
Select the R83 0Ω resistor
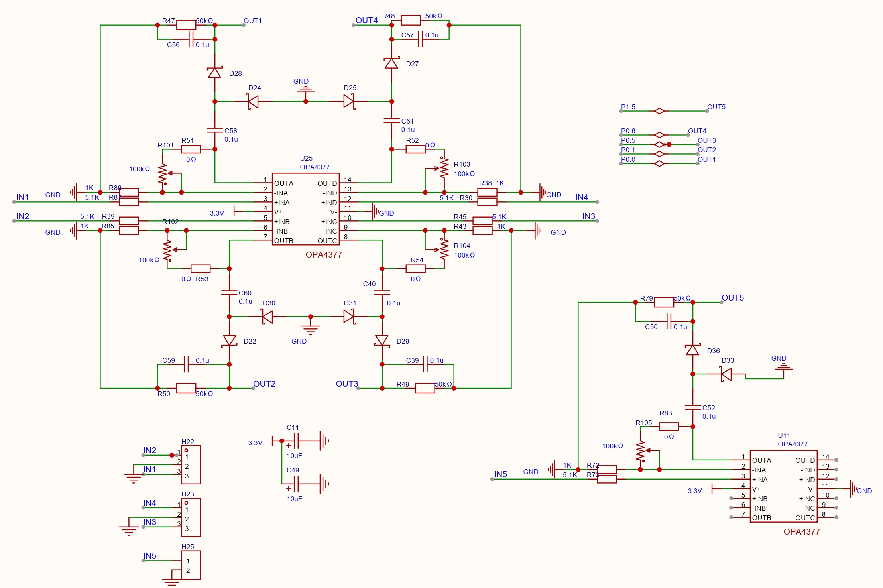pos(669,427)
